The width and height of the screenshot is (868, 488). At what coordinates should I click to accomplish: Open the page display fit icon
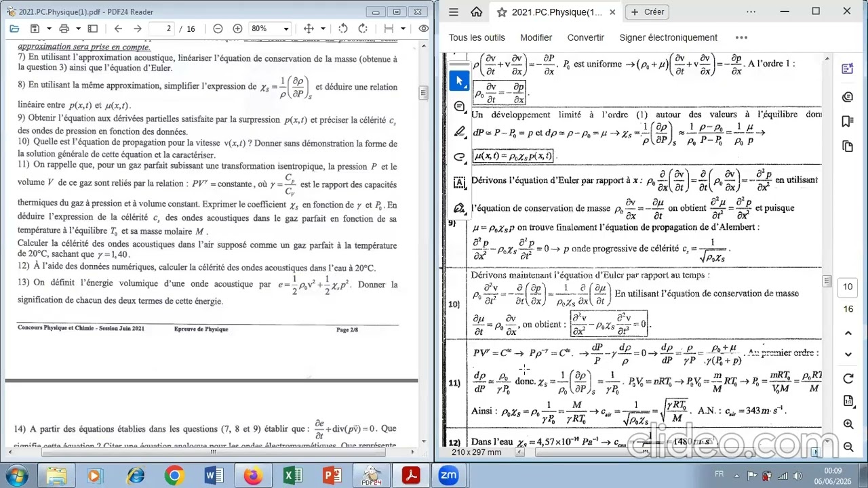pos(848,401)
